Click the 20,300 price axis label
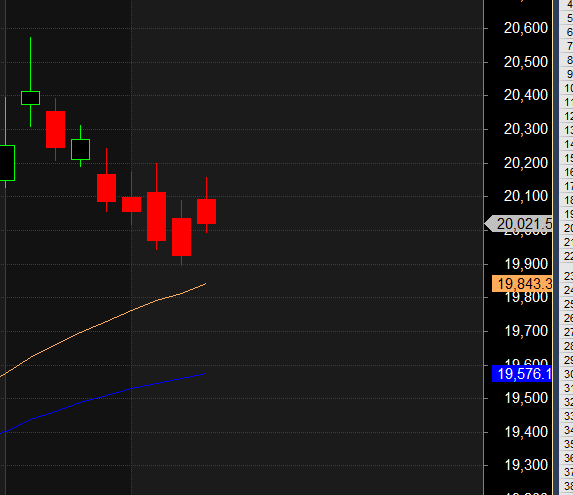 click(x=525, y=129)
